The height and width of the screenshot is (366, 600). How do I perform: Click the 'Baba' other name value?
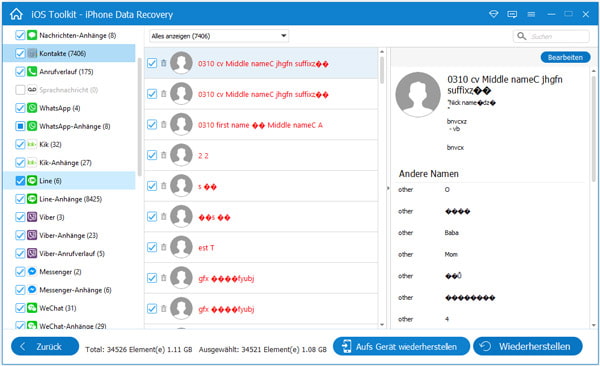pyautogui.click(x=452, y=232)
